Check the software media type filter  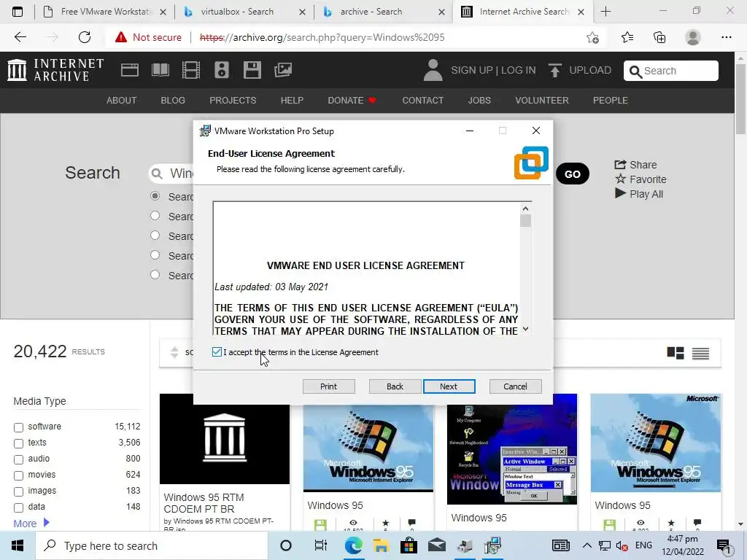point(18,427)
